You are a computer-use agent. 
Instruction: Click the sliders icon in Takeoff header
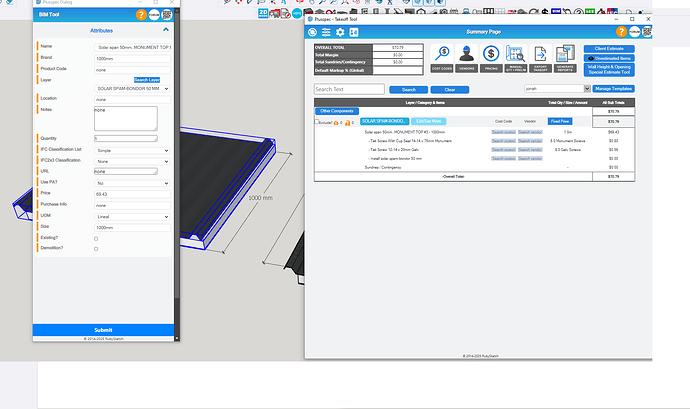(x=326, y=32)
